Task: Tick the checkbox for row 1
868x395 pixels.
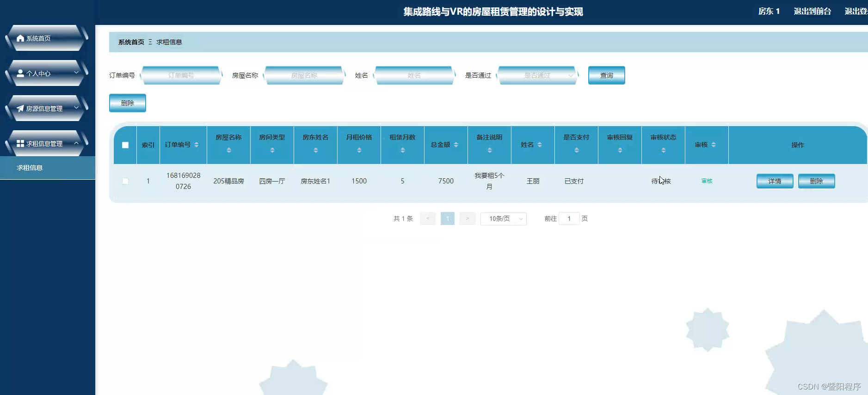Action: click(x=125, y=181)
